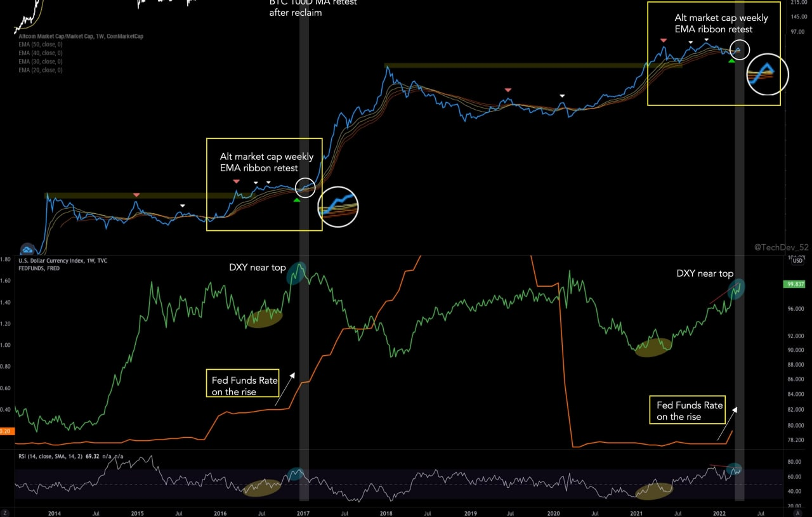The width and height of the screenshot is (812, 517).
Task: Click the 1.80 left scale value
Action: 6,259
